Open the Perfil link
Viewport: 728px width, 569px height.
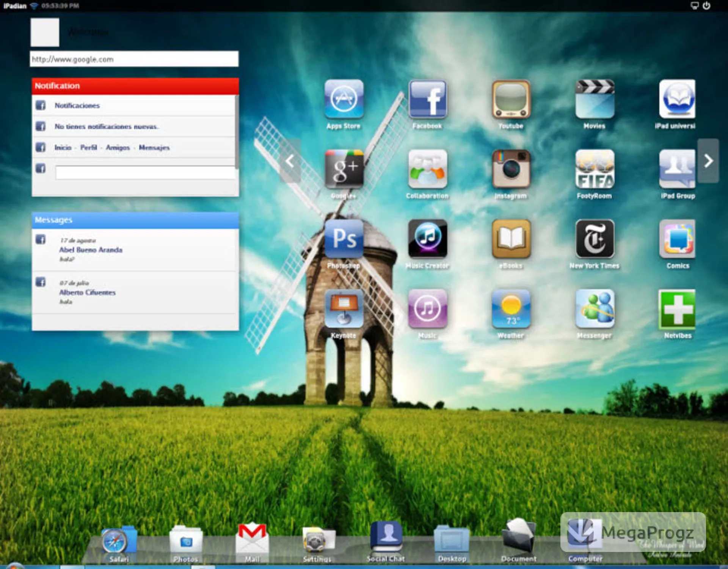pos(89,148)
